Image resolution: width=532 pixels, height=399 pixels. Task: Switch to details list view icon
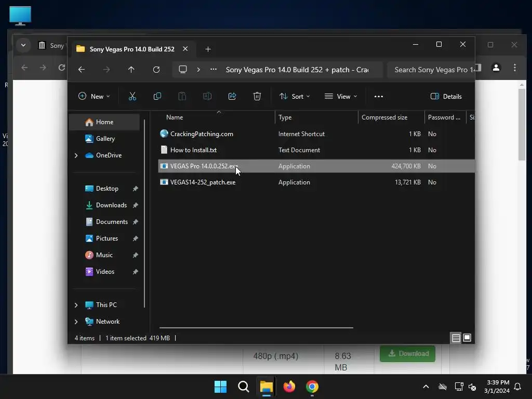click(456, 338)
